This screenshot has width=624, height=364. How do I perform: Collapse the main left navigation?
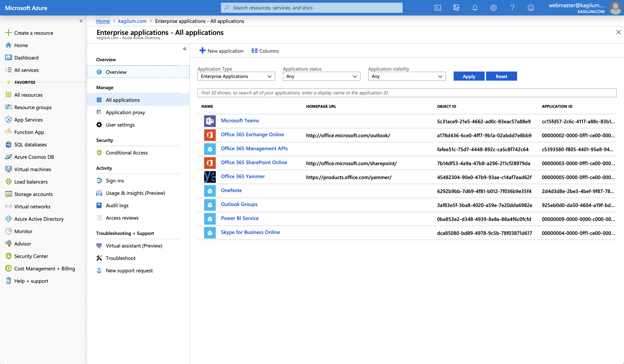point(81,21)
